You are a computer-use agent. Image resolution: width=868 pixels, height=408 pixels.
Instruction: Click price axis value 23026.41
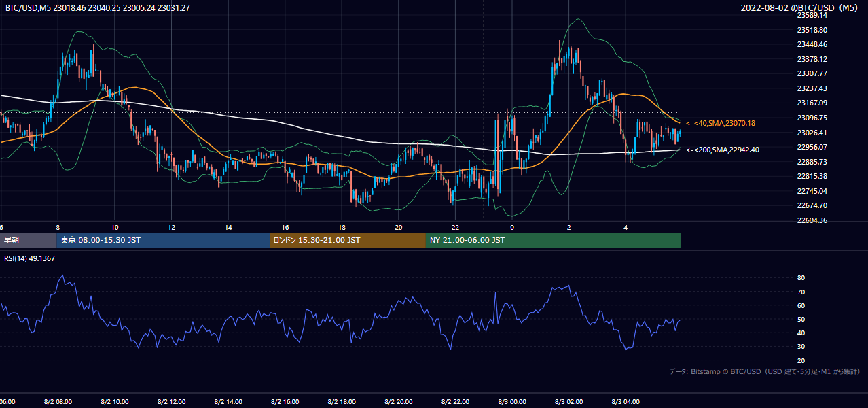(x=812, y=133)
